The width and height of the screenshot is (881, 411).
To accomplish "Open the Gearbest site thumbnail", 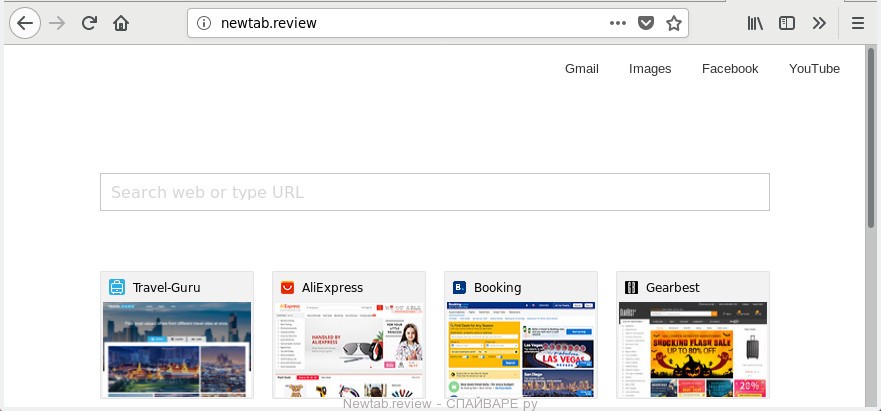I will tap(693, 350).
